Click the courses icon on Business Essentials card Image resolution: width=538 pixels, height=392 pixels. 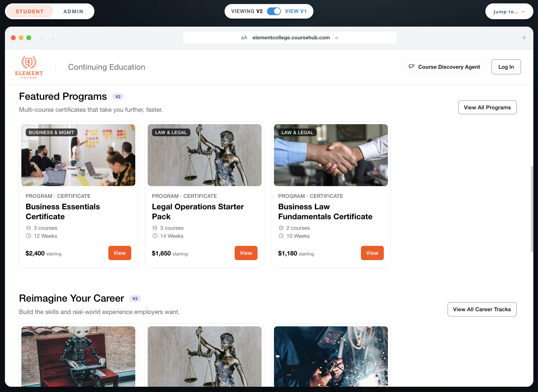tap(28, 228)
